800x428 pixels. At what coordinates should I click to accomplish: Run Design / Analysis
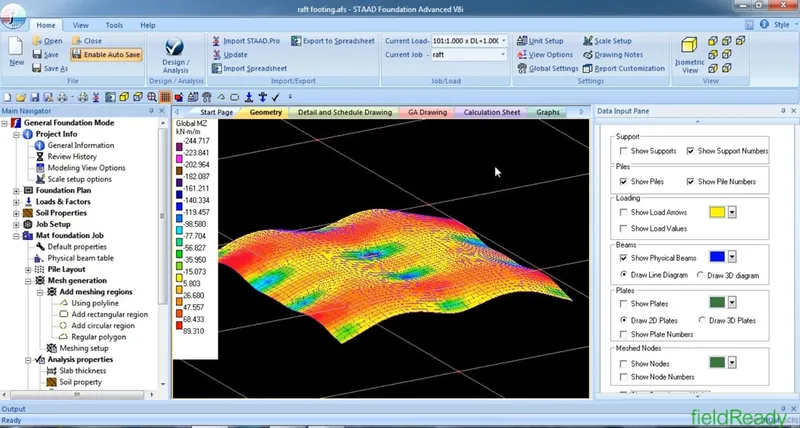point(176,56)
